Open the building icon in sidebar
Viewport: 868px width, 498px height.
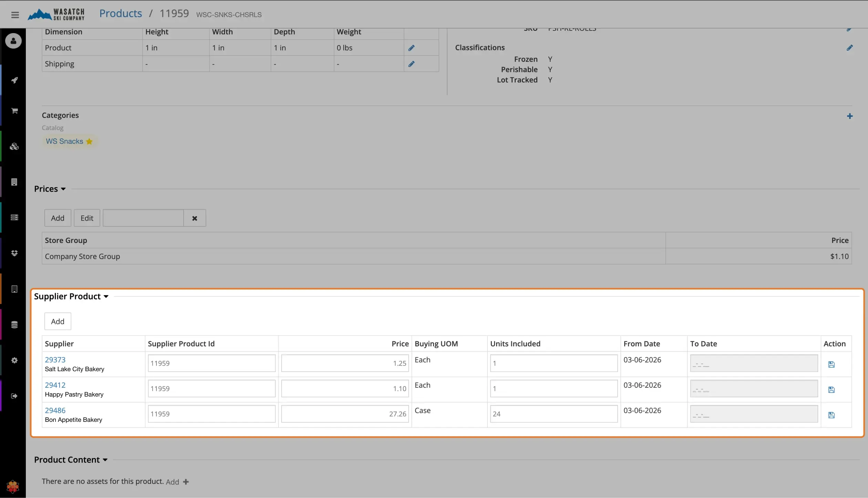tap(14, 182)
